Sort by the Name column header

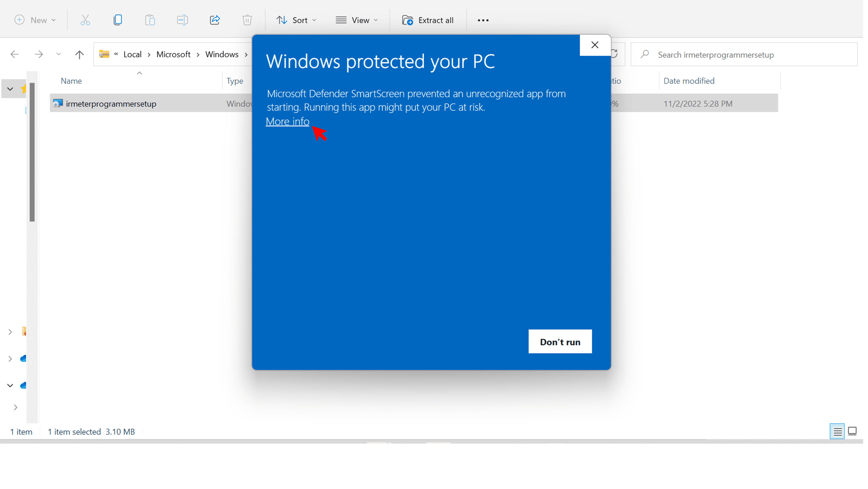coord(72,81)
